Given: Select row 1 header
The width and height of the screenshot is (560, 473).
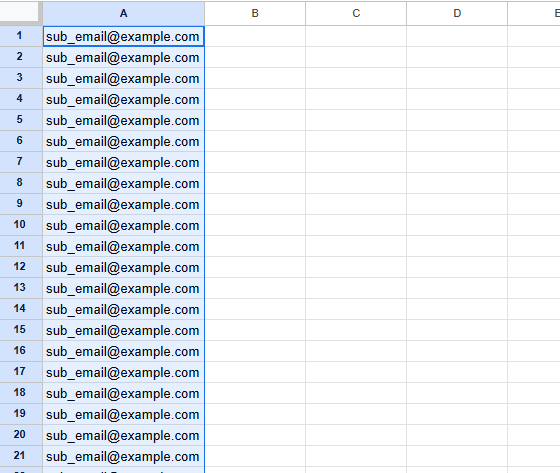Looking at the screenshot, I should coord(20,36).
